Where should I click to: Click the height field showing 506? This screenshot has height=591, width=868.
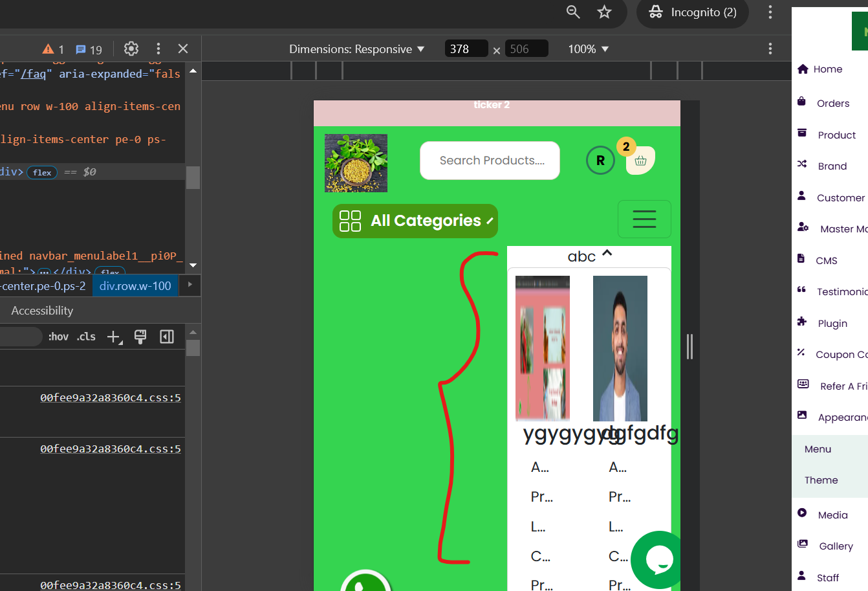click(526, 49)
